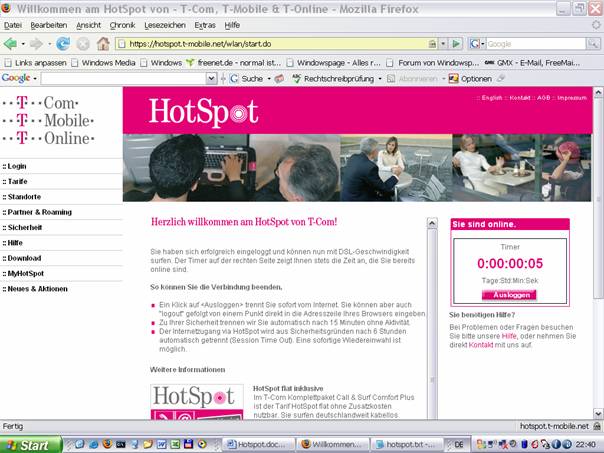Screen dimensions: 604x453
Task: Expand the address bar URL history dropdown
Action: point(443,44)
